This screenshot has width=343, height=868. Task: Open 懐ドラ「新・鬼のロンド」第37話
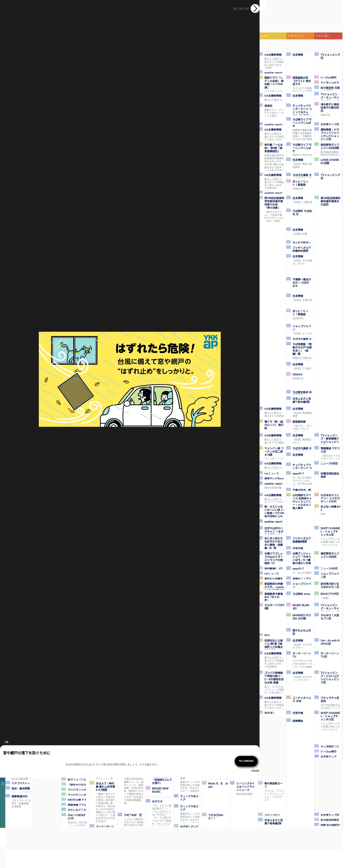click(274, 425)
